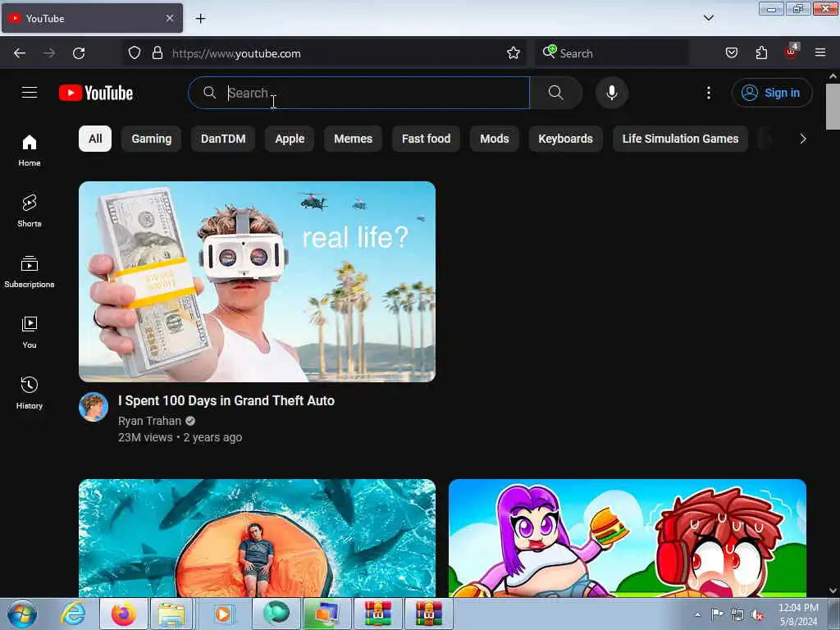Open the real life? video thumbnail
Image resolution: width=840 pixels, height=630 pixels.
[257, 282]
